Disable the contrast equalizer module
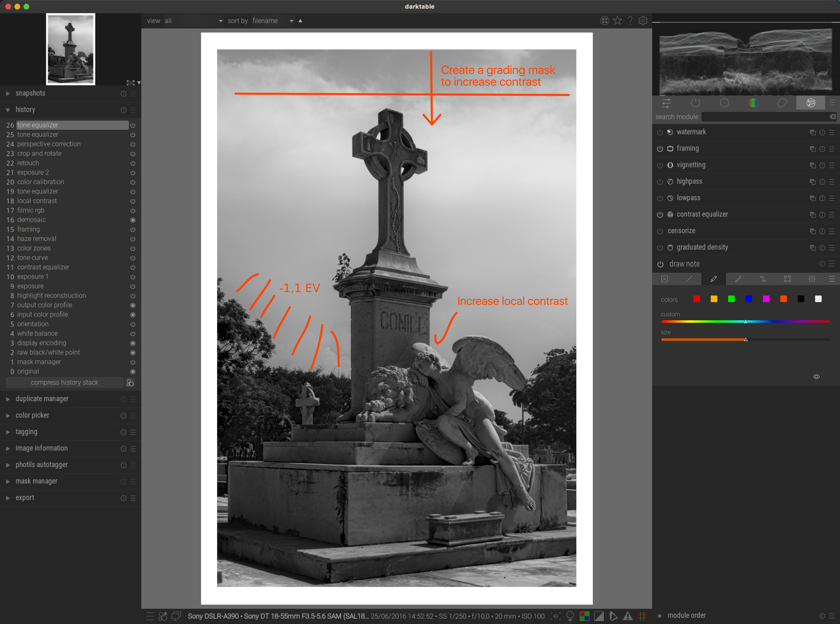 pos(660,215)
